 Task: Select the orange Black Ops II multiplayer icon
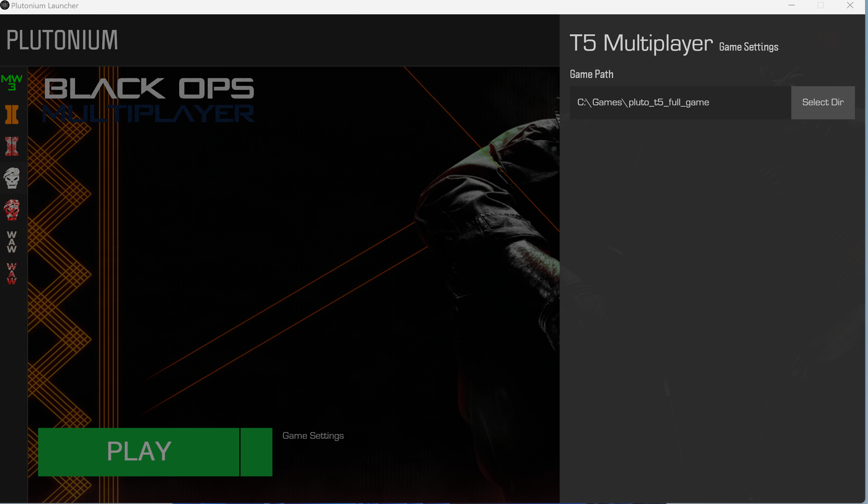12,114
